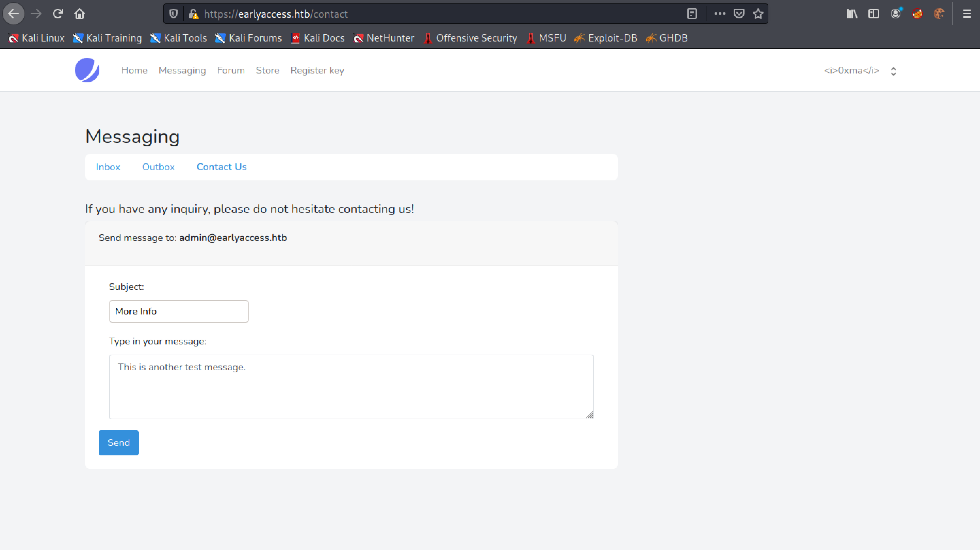980x550 pixels.
Task: Open the Firefox hamburger menu
Action: click(x=967, y=14)
